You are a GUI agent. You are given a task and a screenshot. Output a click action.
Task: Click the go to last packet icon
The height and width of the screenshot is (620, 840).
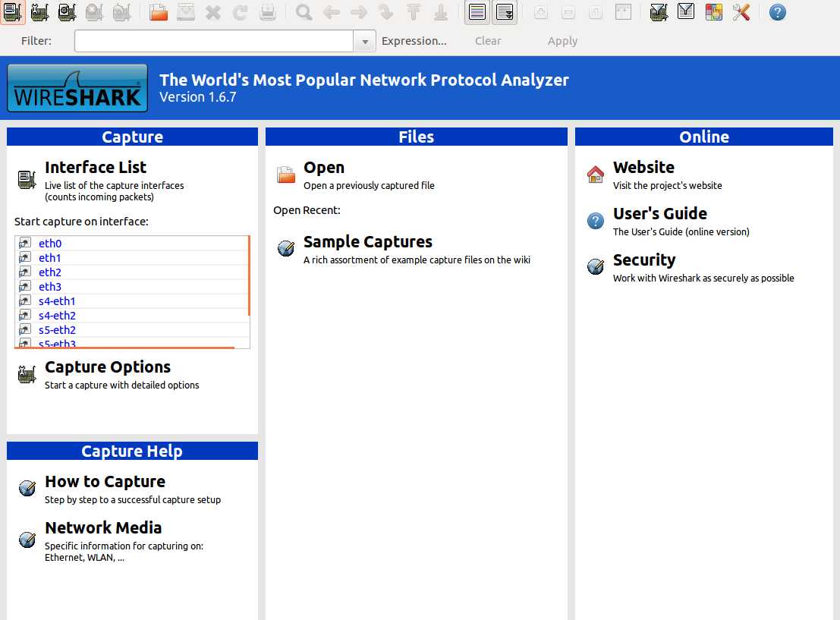(x=440, y=12)
